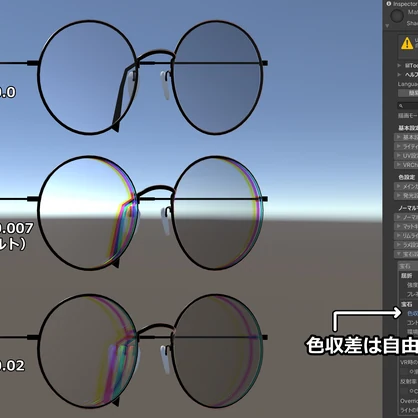Image resolution: width=418 pixels, height=418 pixels.
Task: Expand the 発光設定 foldout
Action: pyautogui.click(x=406, y=196)
